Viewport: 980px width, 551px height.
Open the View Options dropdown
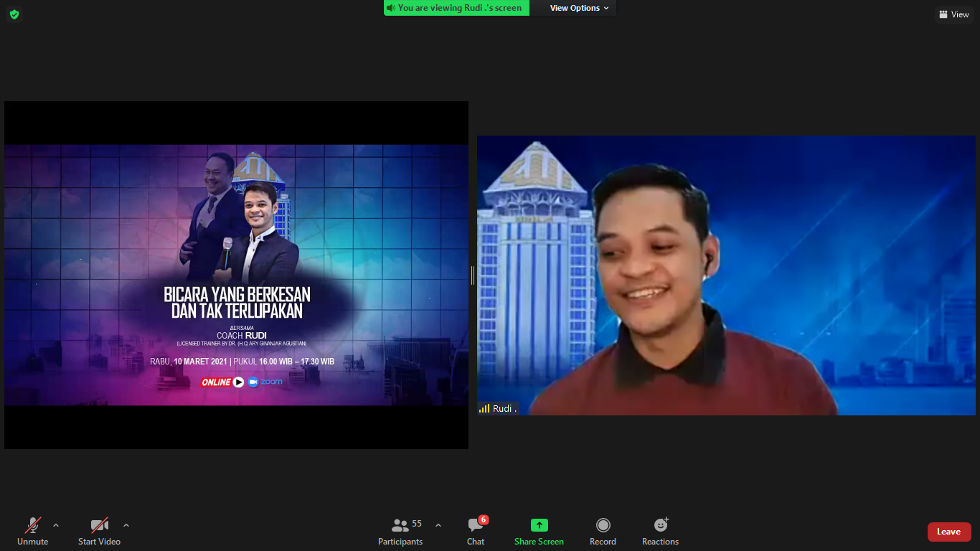[x=579, y=8]
